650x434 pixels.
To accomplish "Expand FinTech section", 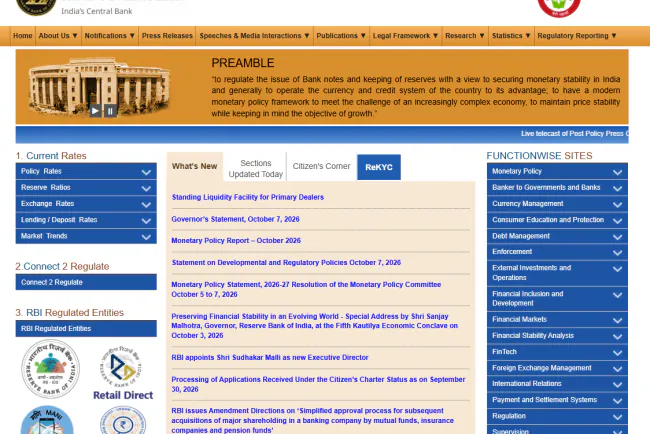I will 557,352.
